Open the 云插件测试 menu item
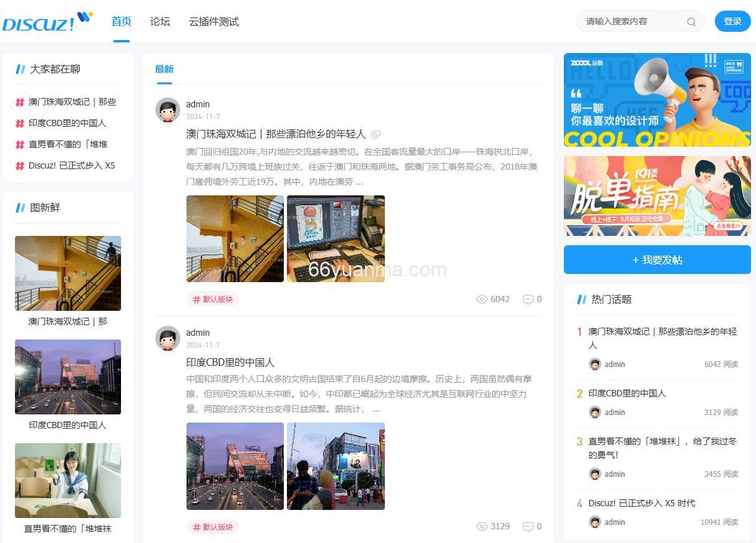 click(213, 21)
